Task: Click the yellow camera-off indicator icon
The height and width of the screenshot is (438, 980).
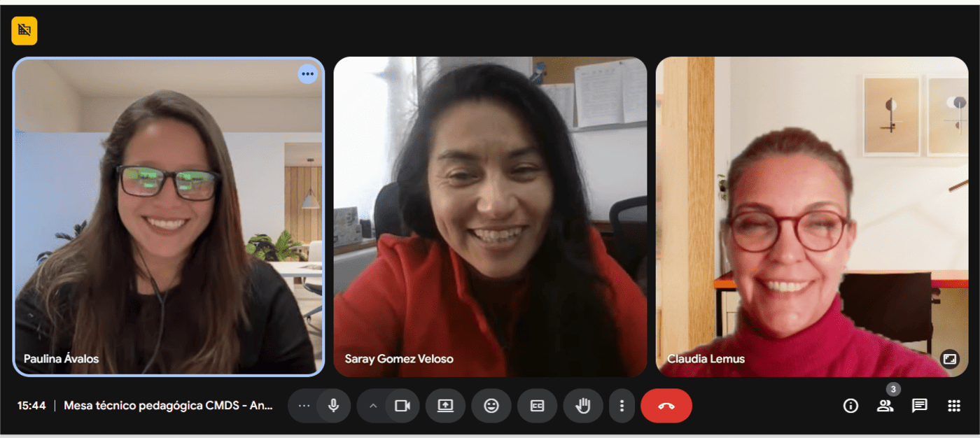Action: point(24,30)
